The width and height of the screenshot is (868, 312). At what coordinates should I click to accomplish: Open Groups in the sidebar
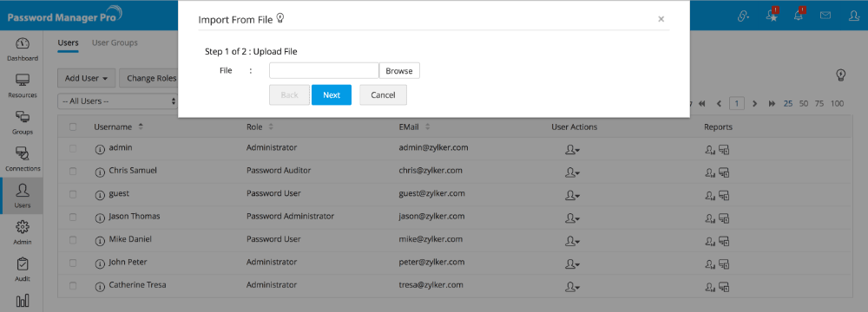[23, 122]
